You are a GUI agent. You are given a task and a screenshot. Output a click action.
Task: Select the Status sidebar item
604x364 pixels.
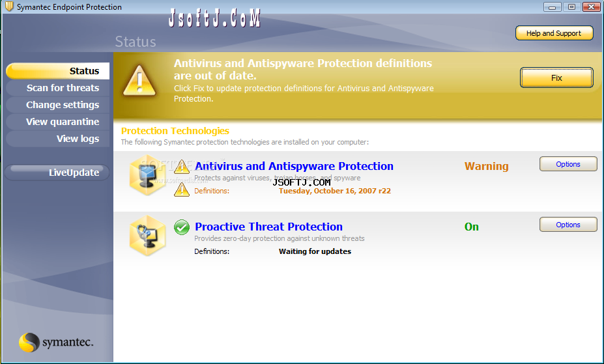click(58, 71)
